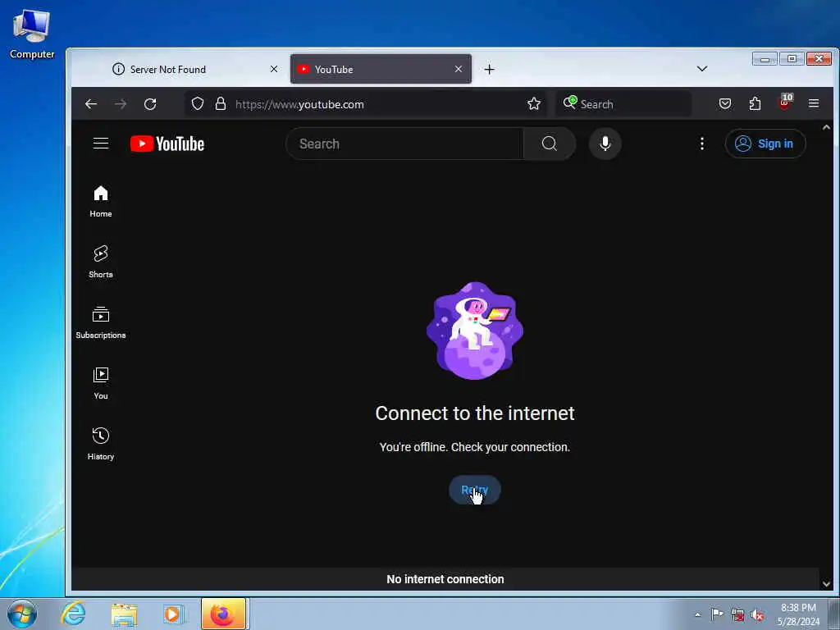The image size is (840, 630).
Task: Open Windows Media Player on taskbar
Action: click(x=173, y=614)
